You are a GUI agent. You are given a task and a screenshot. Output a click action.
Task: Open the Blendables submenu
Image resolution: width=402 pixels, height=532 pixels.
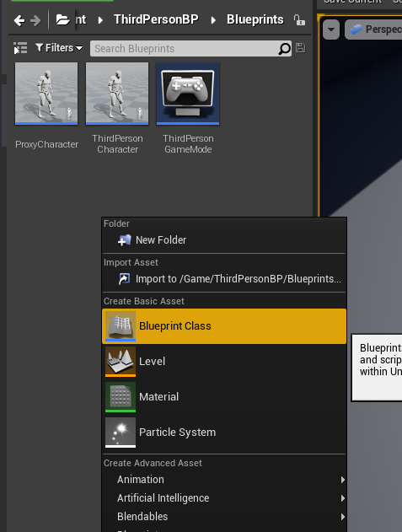(x=224, y=516)
